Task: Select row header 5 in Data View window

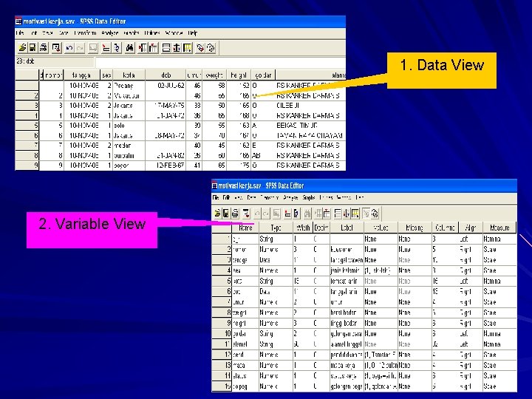Action: coord(27,126)
